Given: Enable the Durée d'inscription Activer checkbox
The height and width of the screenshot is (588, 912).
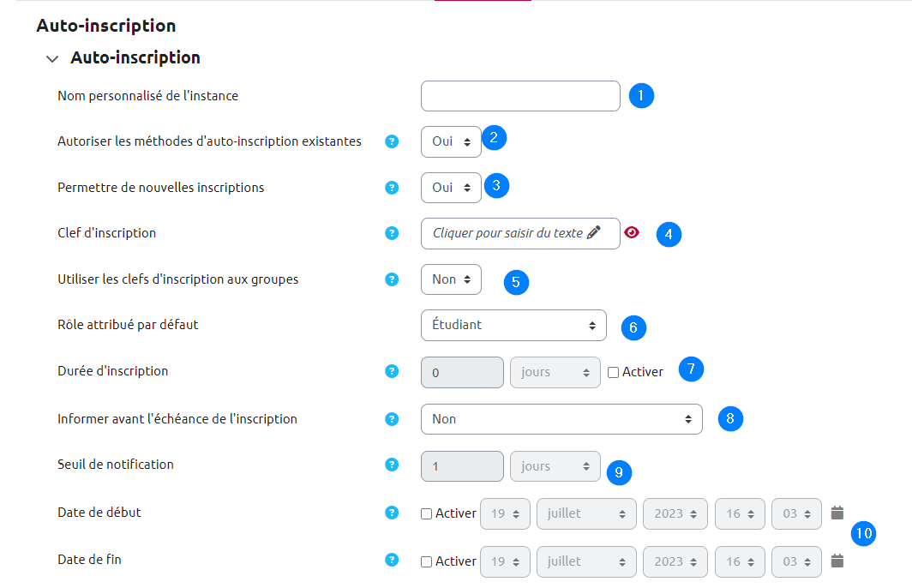Looking at the screenshot, I should point(613,373).
